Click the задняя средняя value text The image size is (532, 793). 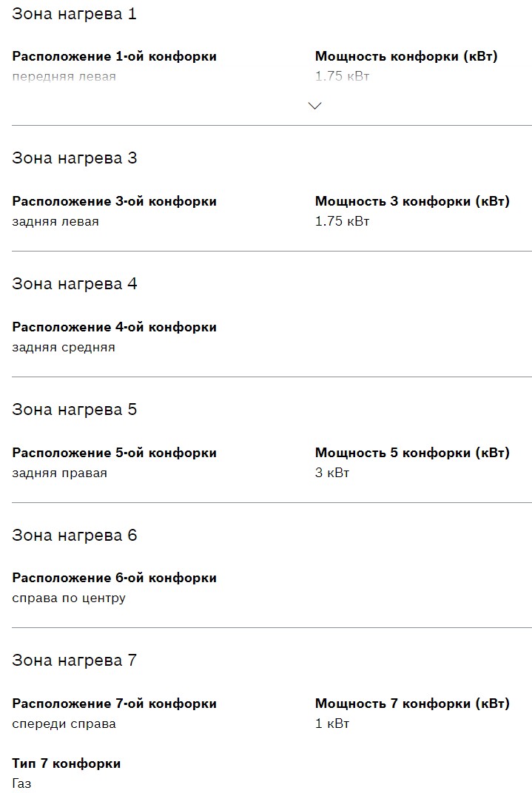click(64, 347)
